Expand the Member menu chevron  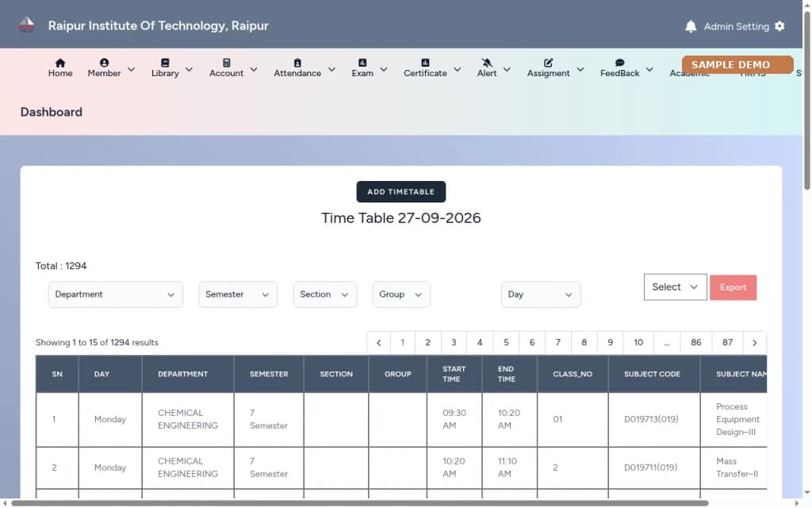point(131,69)
